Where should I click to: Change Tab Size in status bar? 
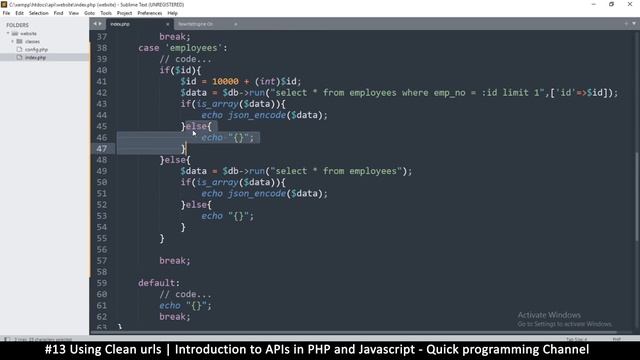pos(576,339)
